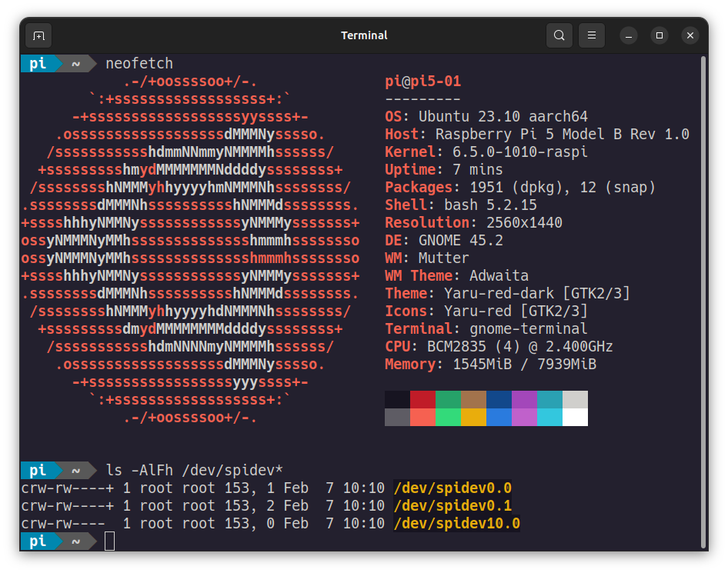The height and width of the screenshot is (573, 728).
Task: Pick the salmon red palette swatch
Action: 423,417
